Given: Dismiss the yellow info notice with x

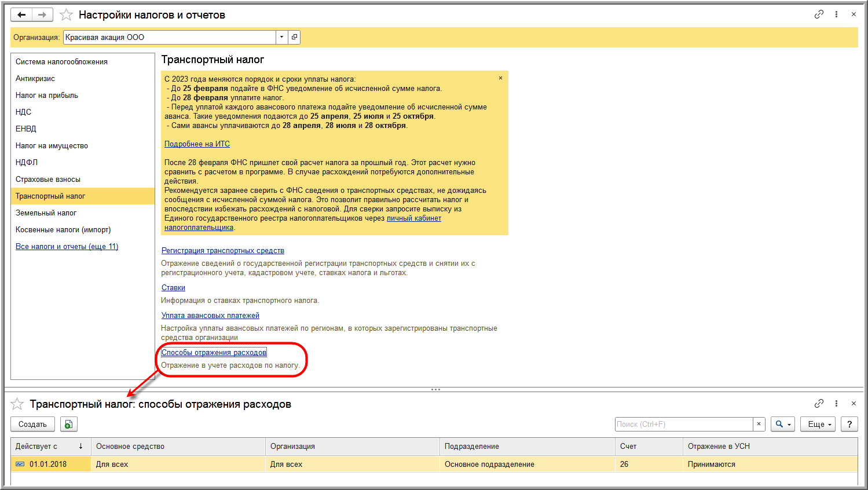Looking at the screenshot, I should coord(500,78).
